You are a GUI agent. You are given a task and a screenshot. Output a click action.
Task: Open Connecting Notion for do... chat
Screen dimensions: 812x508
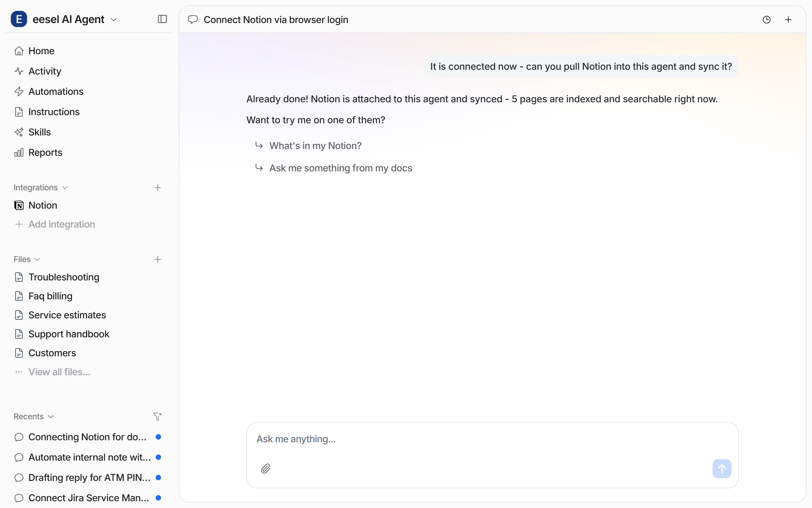click(88, 437)
